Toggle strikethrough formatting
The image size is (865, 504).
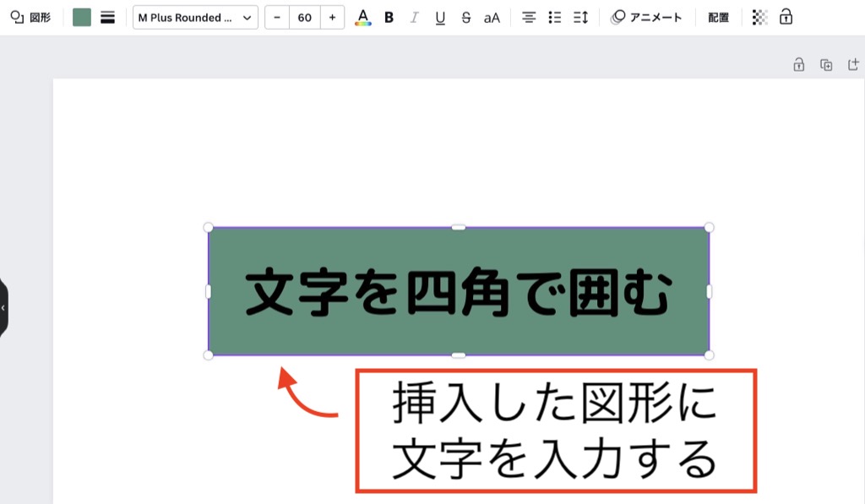(465, 18)
